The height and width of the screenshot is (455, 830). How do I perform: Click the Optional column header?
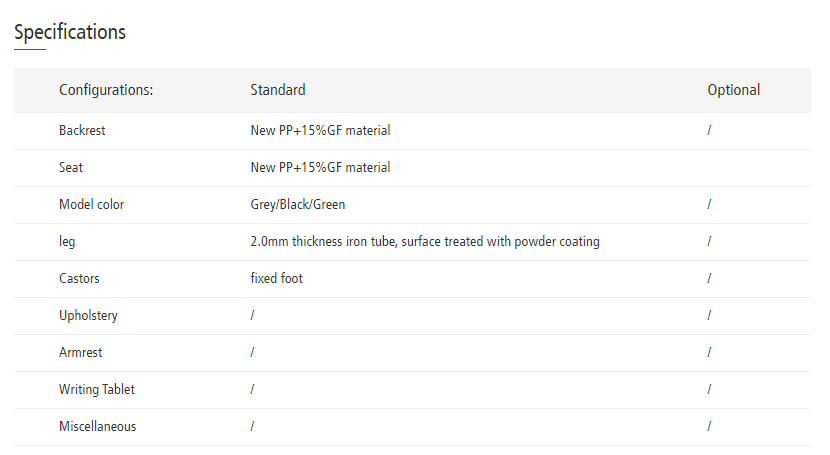[x=733, y=90]
